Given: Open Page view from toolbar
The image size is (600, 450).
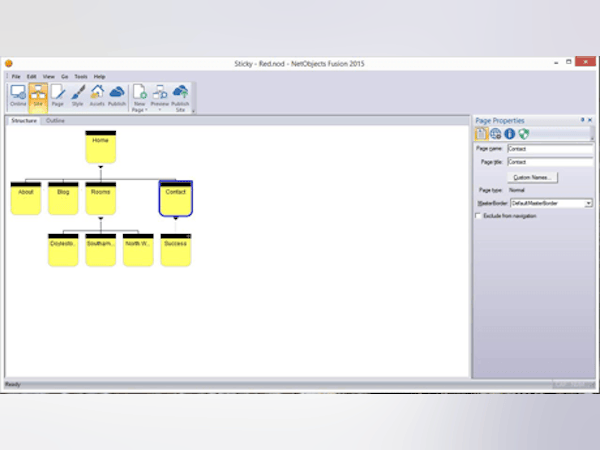Looking at the screenshot, I should pos(58,96).
